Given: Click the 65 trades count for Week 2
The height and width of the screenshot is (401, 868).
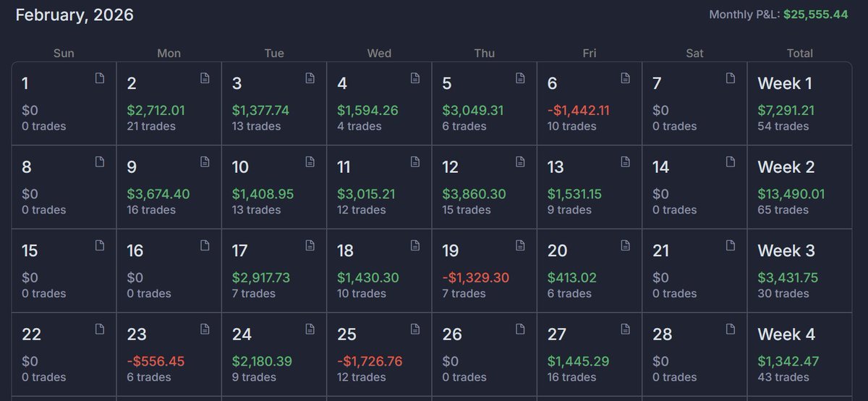Looking at the screenshot, I should (783, 210).
